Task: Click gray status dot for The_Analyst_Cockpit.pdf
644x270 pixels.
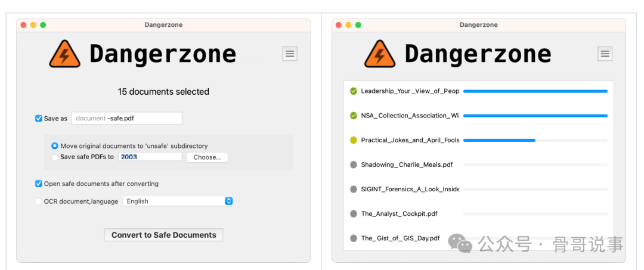Action: (353, 214)
